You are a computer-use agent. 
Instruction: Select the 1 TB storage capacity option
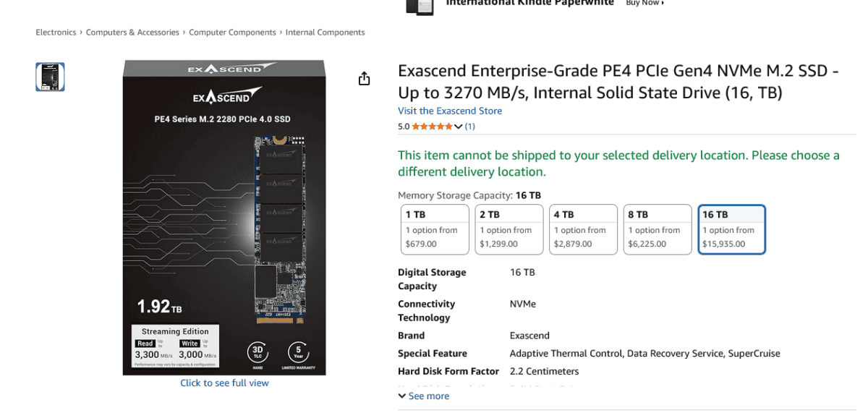coord(435,229)
